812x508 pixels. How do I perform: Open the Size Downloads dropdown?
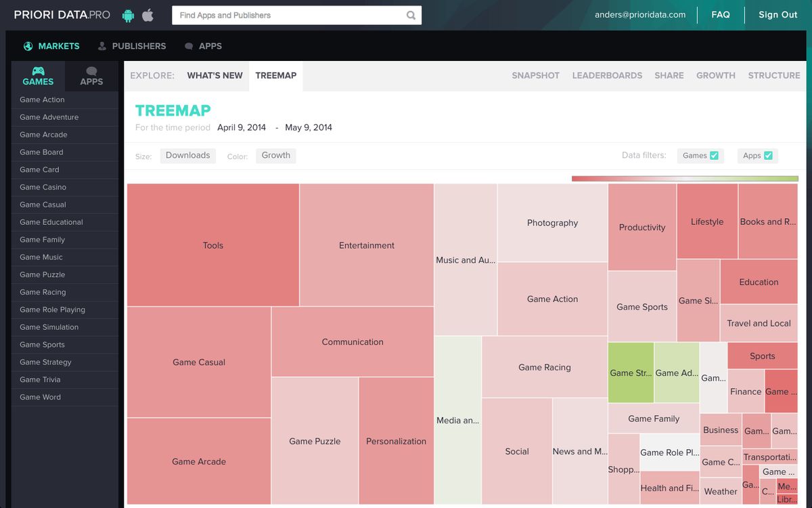pos(187,156)
